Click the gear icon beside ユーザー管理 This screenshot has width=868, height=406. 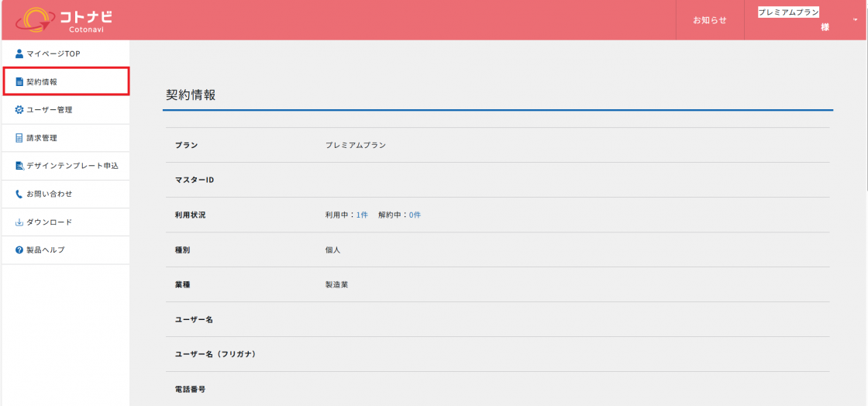click(19, 110)
